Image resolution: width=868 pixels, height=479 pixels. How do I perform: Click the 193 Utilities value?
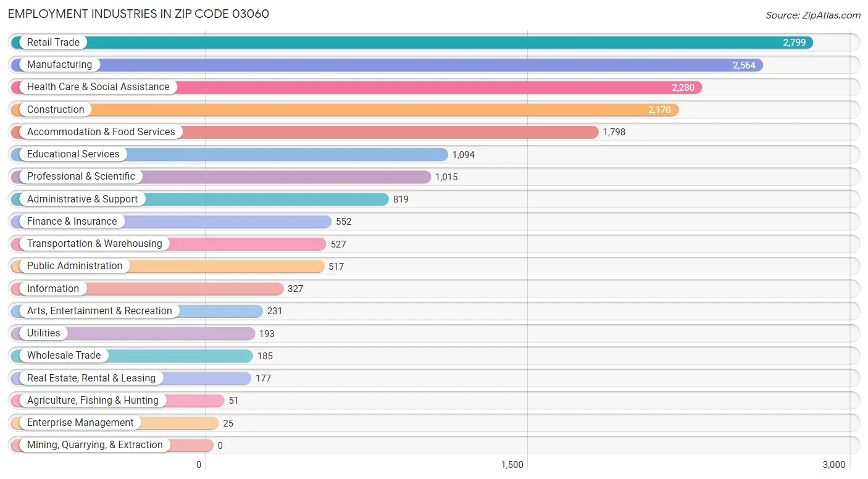[x=267, y=334]
